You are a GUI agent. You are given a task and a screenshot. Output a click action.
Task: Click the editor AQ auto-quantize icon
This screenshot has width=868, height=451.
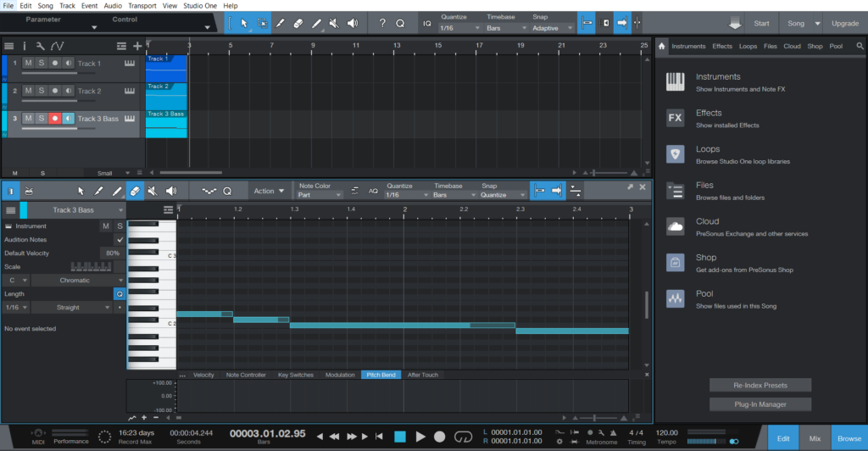click(373, 191)
